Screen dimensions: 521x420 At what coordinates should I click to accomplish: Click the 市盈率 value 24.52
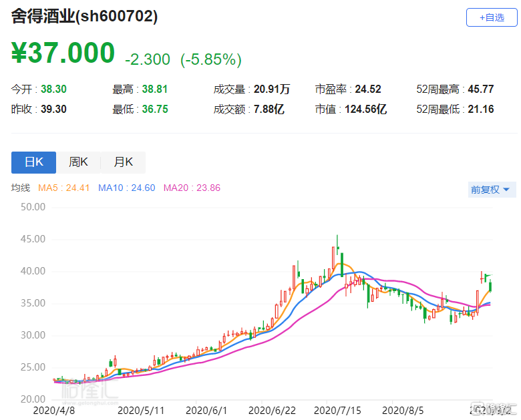pyautogui.click(x=367, y=89)
